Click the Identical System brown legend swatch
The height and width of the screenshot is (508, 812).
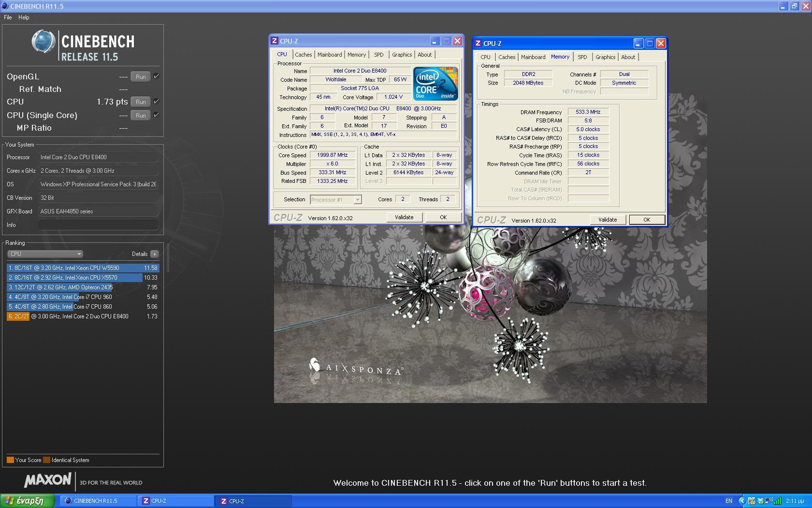coord(46,460)
